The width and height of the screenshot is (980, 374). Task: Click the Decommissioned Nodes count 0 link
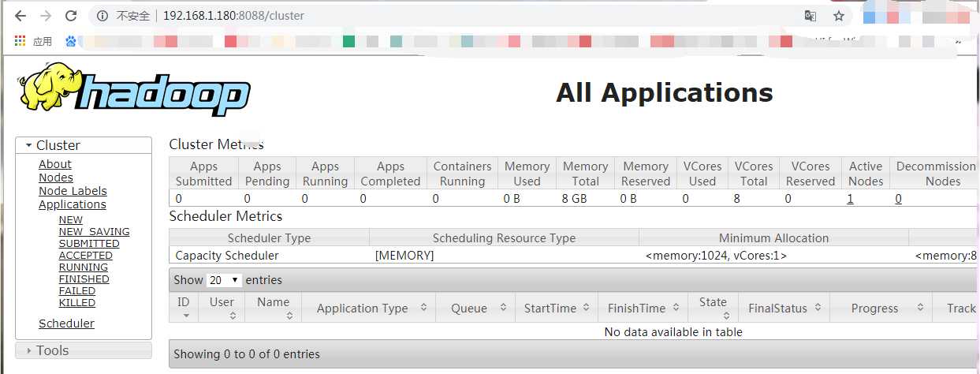pos(898,199)
